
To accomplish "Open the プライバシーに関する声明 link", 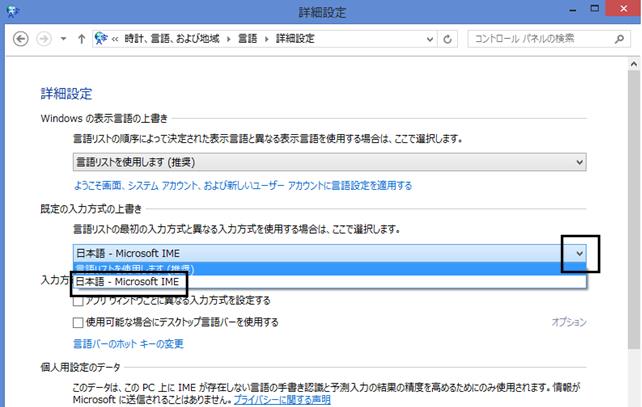I will (x=282, y=400).
